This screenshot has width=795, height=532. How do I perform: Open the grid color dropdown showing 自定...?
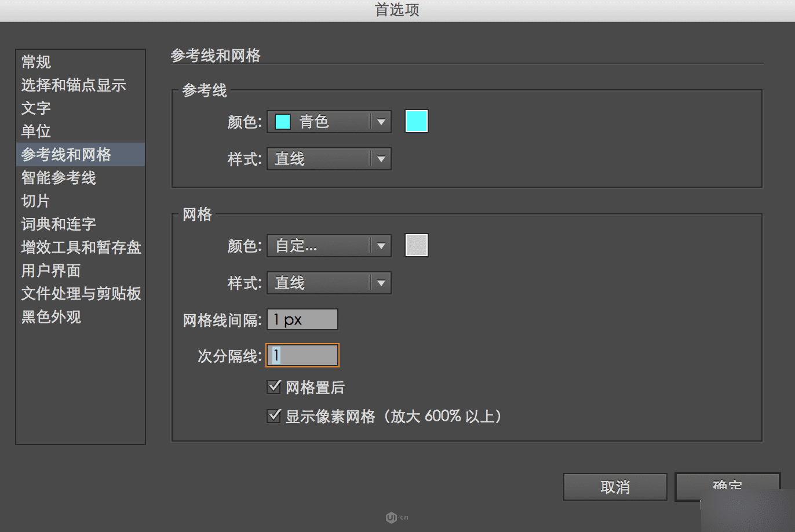329,246
